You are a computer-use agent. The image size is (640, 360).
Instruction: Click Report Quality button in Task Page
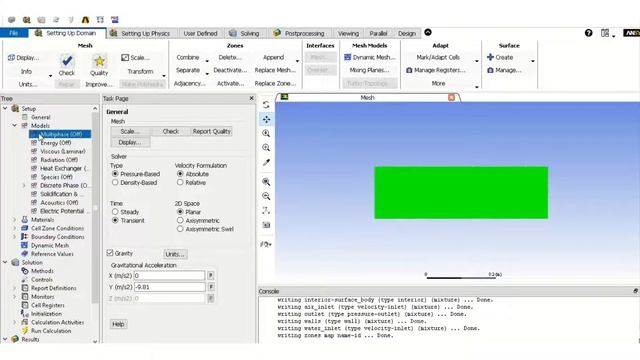(x=211, y=131)
